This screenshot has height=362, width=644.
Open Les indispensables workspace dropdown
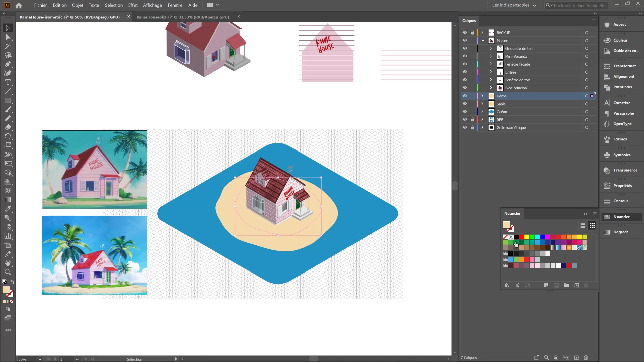tap(514, 5)
